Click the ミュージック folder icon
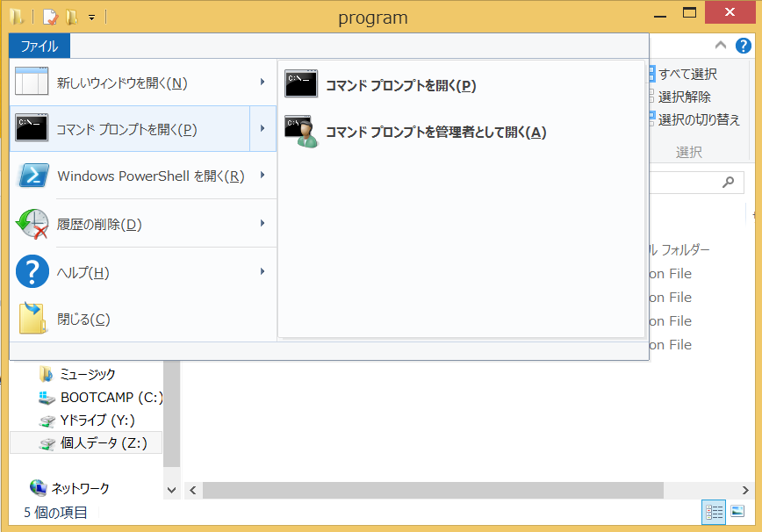Image resolution: width=762 pixels, height=532 pixels. point(47,374)
